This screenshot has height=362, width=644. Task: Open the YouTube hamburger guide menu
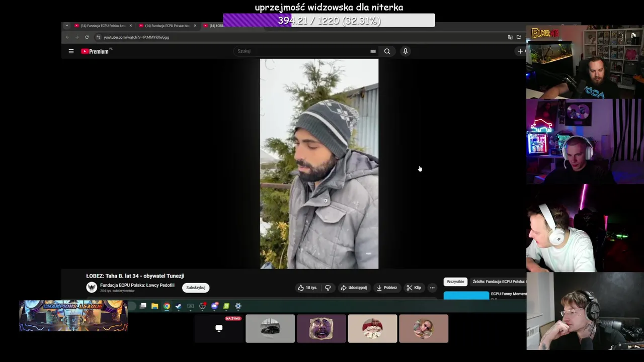[x=71, y=51]
